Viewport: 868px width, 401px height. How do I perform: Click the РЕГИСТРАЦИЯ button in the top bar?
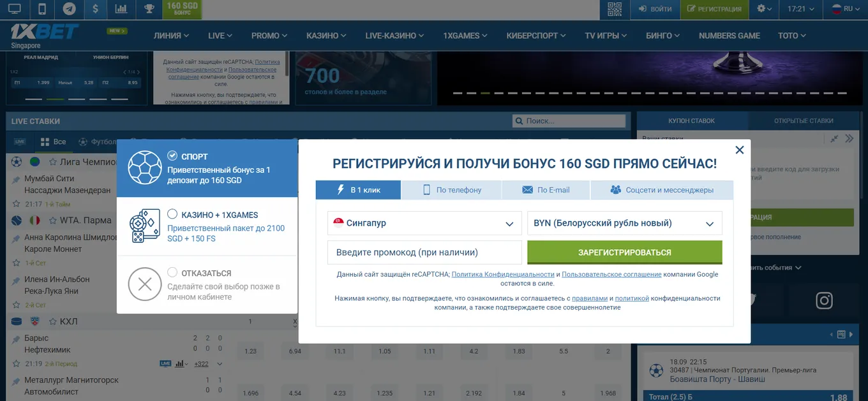(714, 9)
